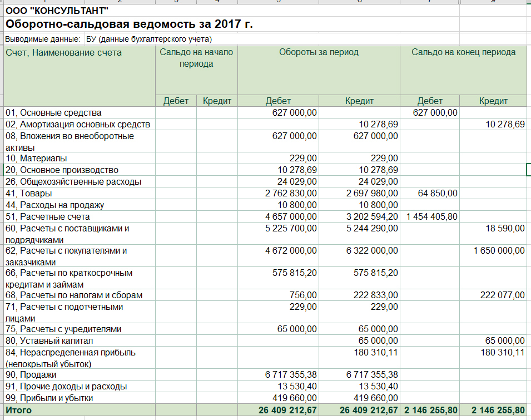Click the value 1 454 405,80 for account 51
The image size is (531, 420).
coord(431,216)
